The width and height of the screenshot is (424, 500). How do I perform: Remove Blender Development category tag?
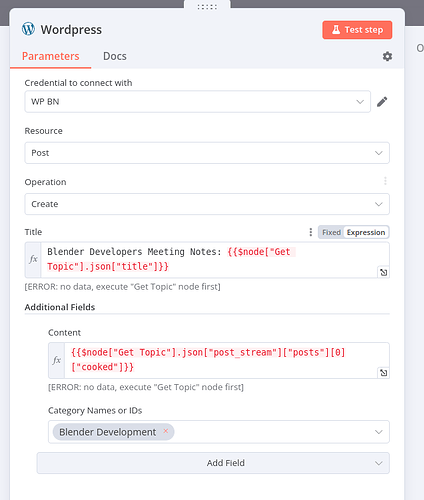[166, 431]
